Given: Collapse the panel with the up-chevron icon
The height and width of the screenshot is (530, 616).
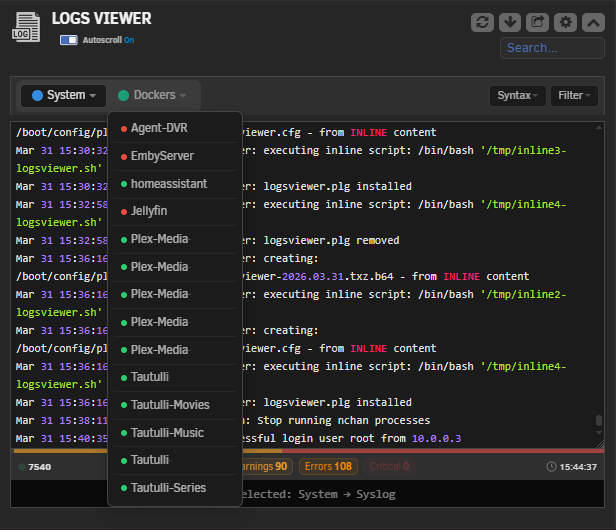Looking at the screenshot, I should [x=593, y=22].
